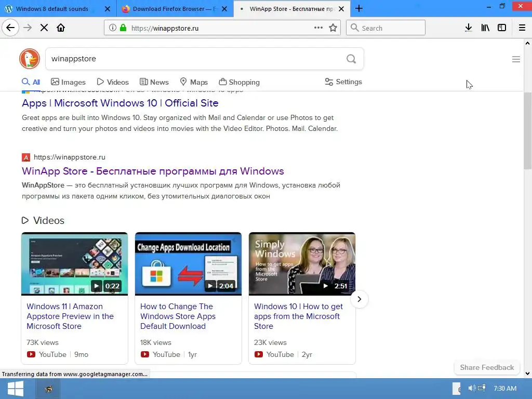Submit search with magnifier icon
This screenshot has height=399, width=532.
click(351, 59)
